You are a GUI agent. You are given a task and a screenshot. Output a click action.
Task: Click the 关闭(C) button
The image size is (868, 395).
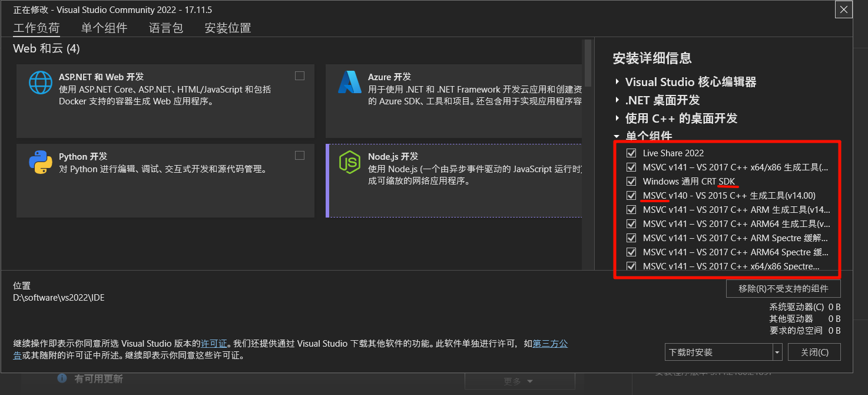pyautogui.click(x=814, y=352)
